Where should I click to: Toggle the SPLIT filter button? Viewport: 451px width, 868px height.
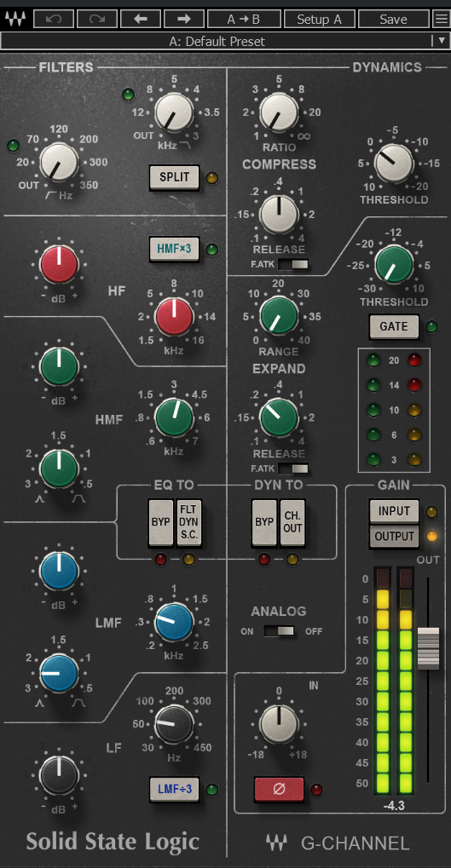tap(175, 178)
